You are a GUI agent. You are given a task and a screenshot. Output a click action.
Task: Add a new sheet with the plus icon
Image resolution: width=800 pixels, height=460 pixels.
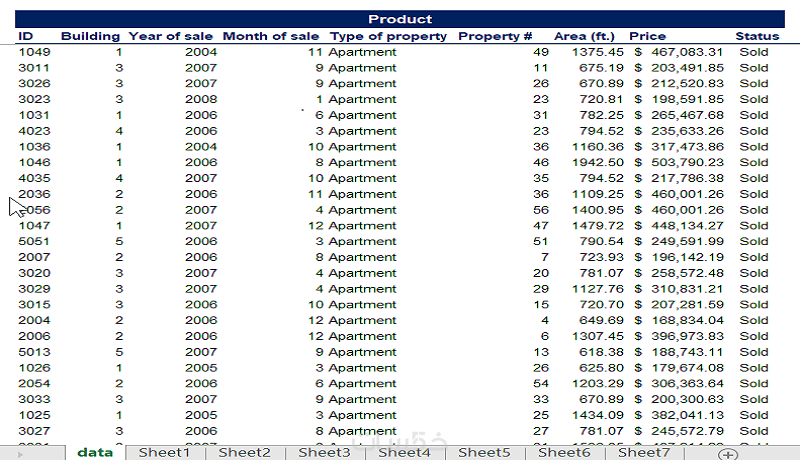[728, 454]
